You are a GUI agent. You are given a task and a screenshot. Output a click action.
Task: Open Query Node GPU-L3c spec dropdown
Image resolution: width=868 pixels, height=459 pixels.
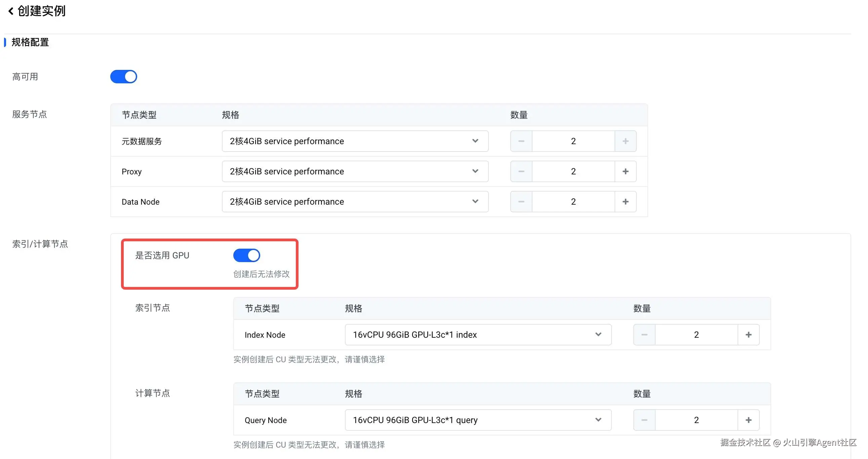[478, 420]
